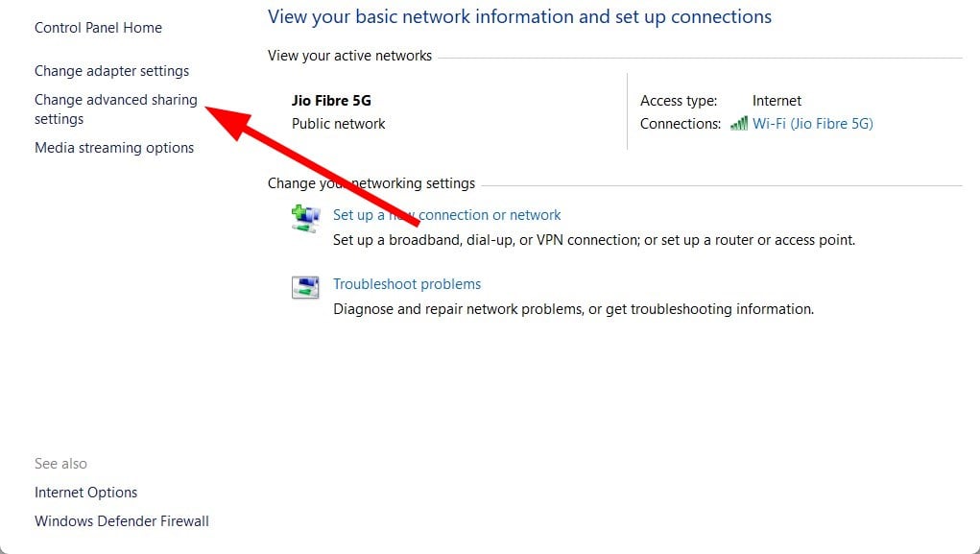The image size is (980, 554).
Task: Click the broadband, dial-up, or VPN description text
Action: (x=594, y=240)
